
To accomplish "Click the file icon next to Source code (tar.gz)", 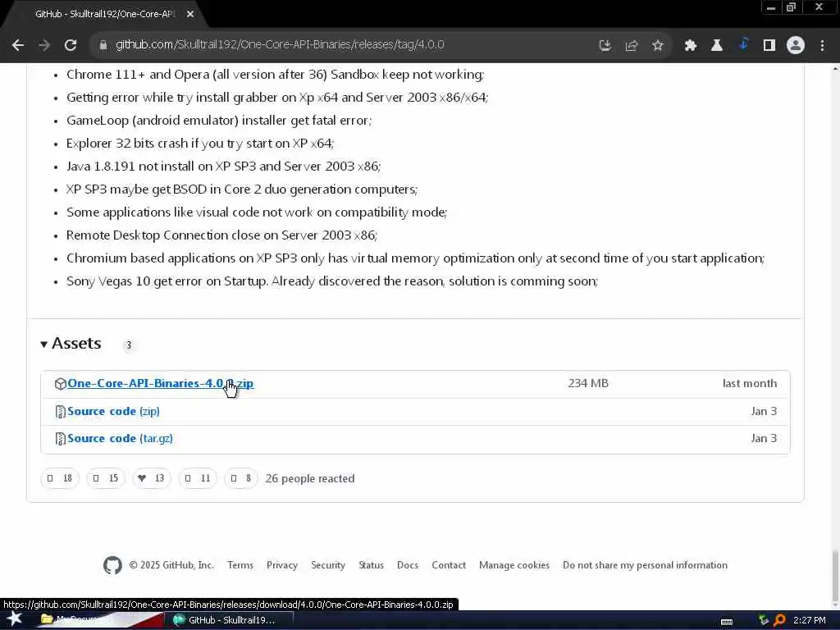I will point(60,439).
